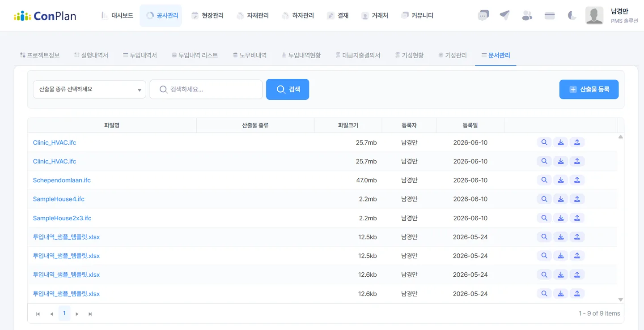Image resolution: width=644 pixels, height=330 pixels.
Task: Switch to the 대금지출결의서 tab
Action: [x=358, y=56]
